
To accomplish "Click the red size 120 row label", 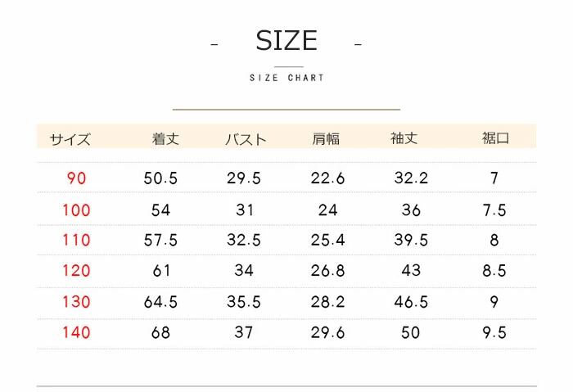I will (76, 271).
